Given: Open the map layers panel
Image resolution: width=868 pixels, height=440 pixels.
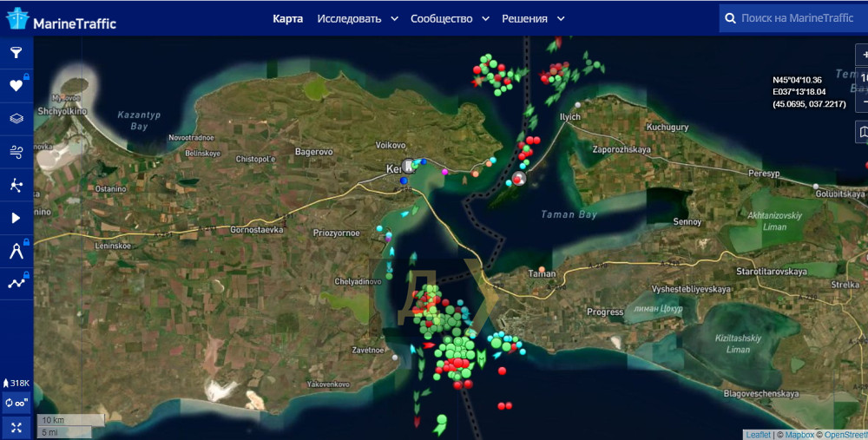Looking at the screenshot, I should coord(16,119).
